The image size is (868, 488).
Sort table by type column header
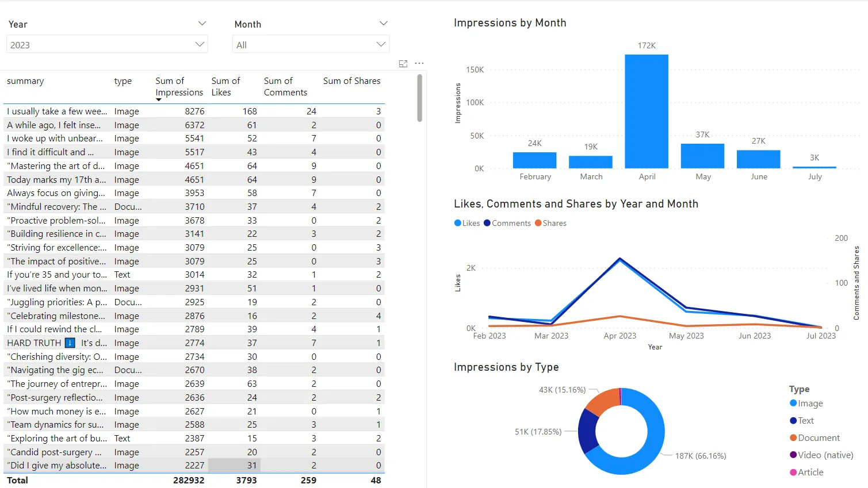[123, 81]
